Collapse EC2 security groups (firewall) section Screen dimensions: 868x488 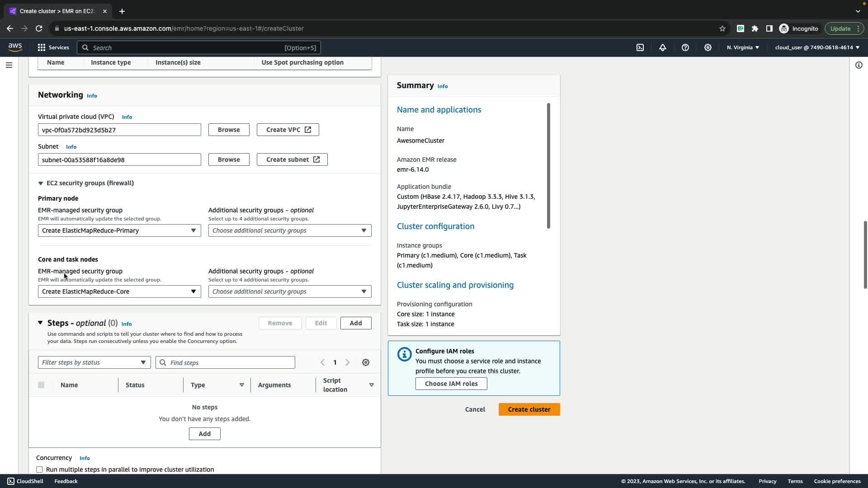(x=41, y=183)
